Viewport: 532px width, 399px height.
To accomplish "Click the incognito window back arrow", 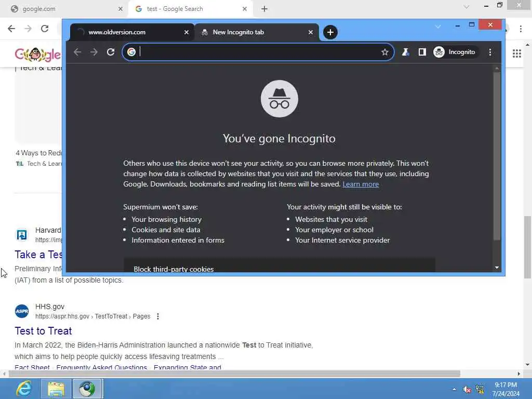I will (x=77, y=52).
